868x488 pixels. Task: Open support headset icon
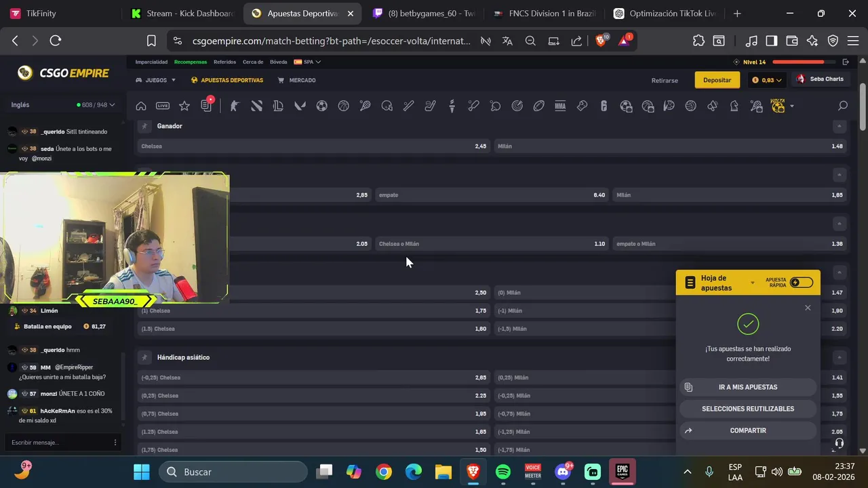[x=840, y=443]
